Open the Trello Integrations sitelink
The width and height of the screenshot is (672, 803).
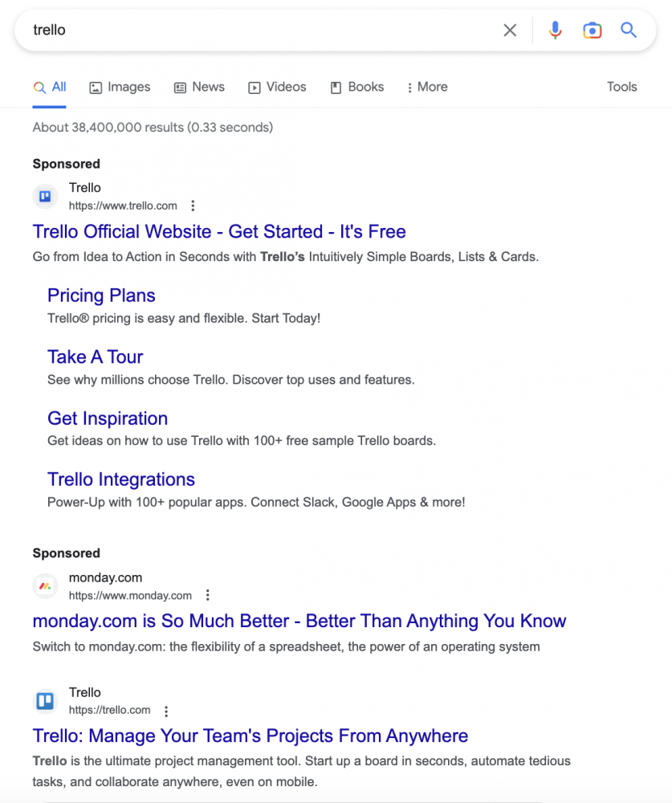click(121, 479)
